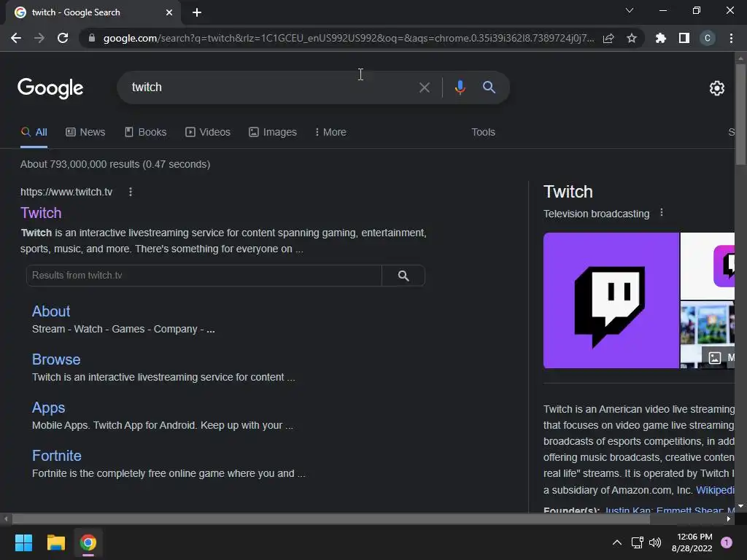The image size is (747, 560).
Task: Open the volume speaker tray icon
Action: pos(655,542)
